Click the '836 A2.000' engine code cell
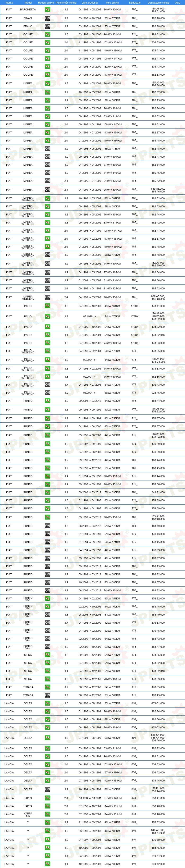Screen dimensions: 185x868 click(x=158, y=772)
